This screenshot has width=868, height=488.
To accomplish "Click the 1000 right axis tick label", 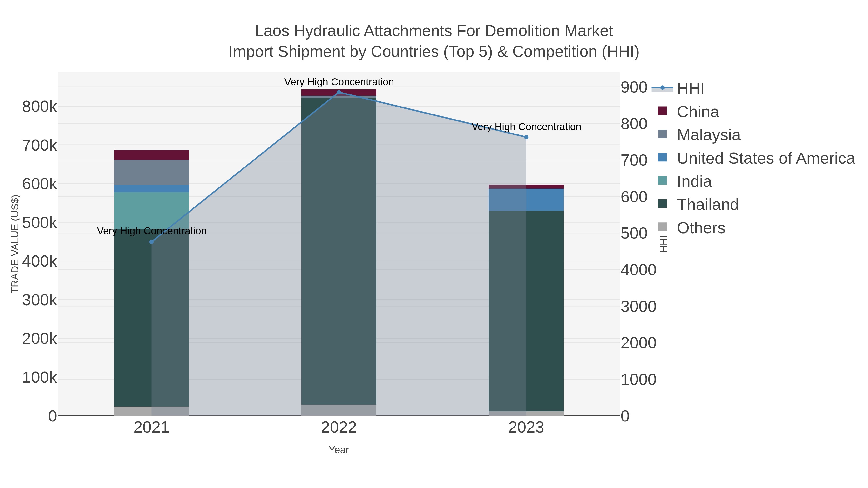I will coord(638,380).
